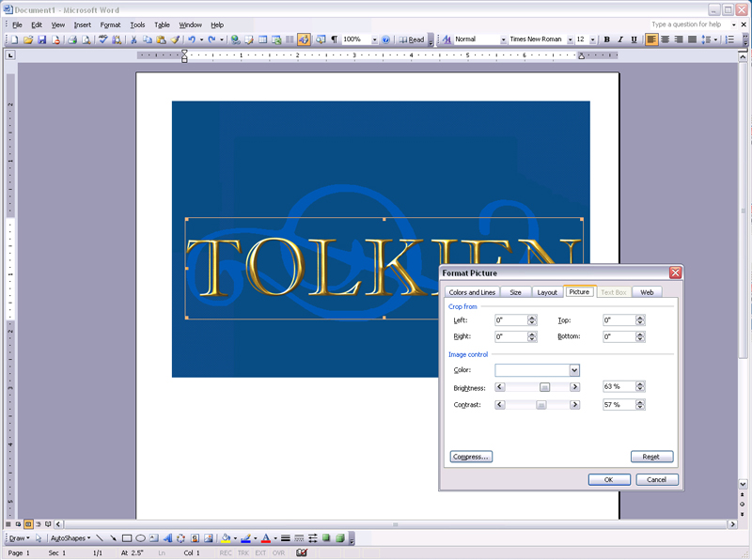Switch to Colors and Lines tab
752x560 pixels.
[472, 292]
